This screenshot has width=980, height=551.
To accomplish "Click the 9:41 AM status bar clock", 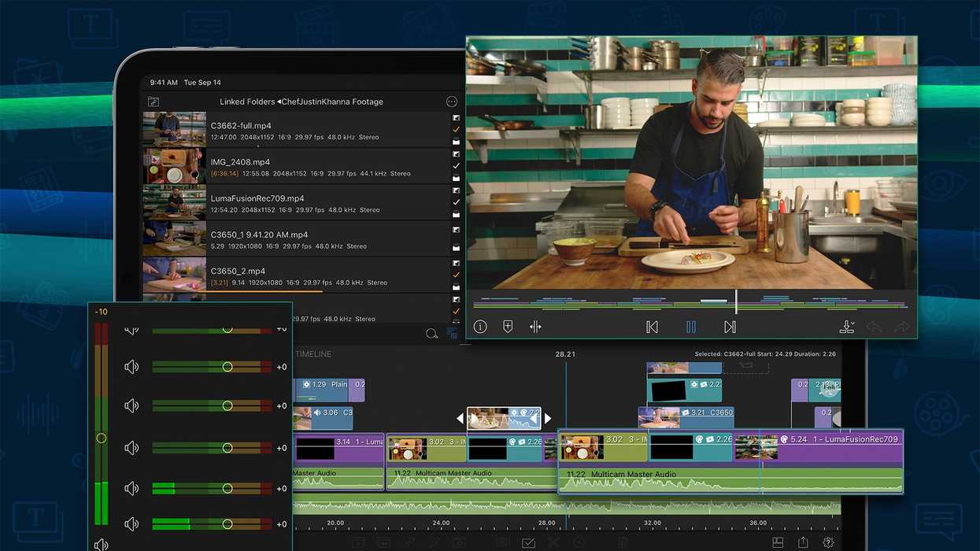I will [x=163, y=82].
